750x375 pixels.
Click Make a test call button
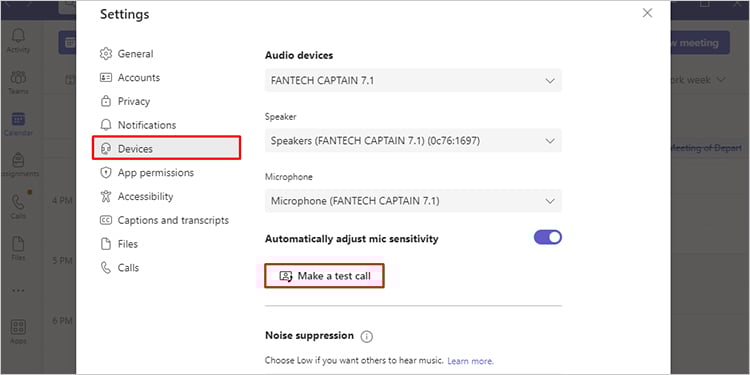[x=325, y=276]
